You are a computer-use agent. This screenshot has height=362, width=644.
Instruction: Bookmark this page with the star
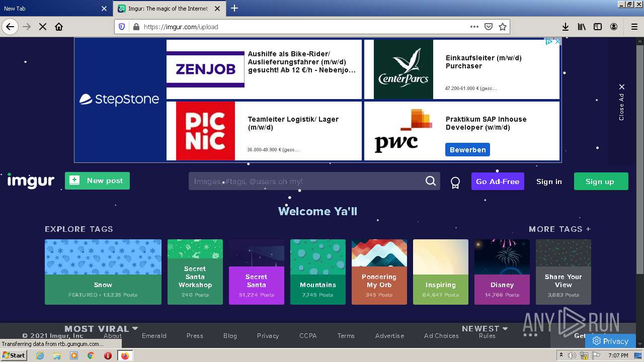pos(502,27)
